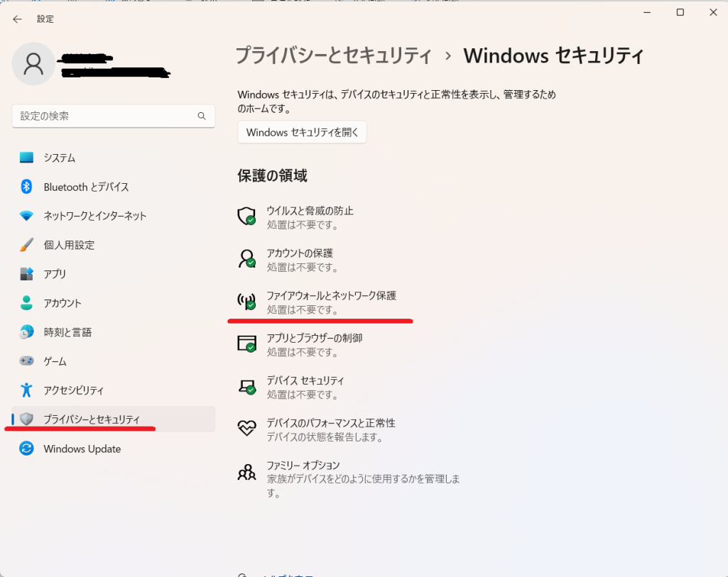Select プライバシーとセキュリティ in sidebar
This screenshot has width=728, height=577.
pos(114,419)
